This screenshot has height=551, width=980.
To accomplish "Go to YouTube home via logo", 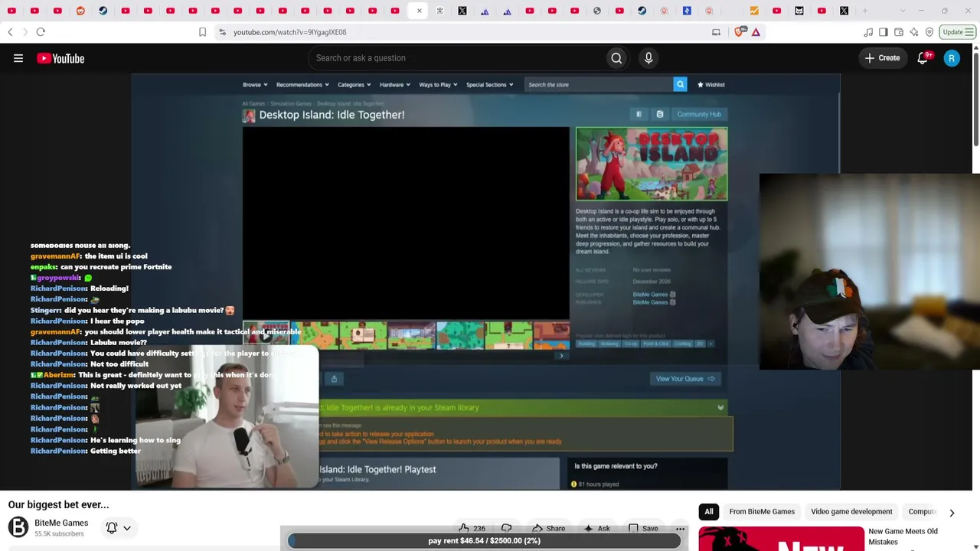I will (60, 58).
